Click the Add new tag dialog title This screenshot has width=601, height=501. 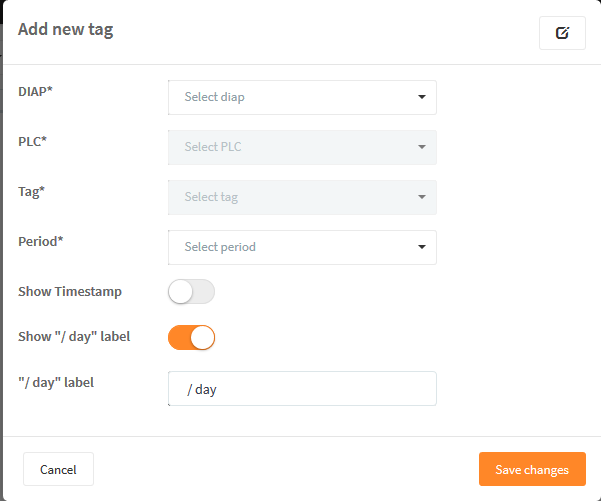66,30
